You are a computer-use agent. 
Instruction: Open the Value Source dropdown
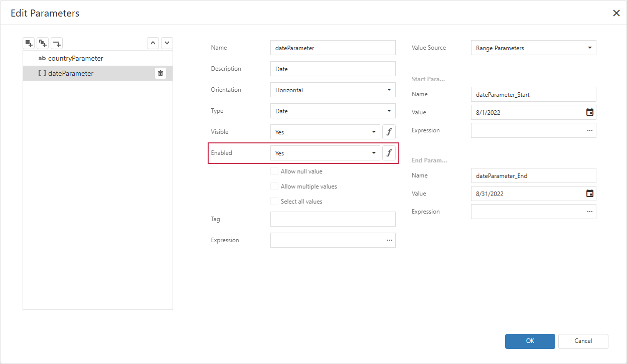coord(534,48)
